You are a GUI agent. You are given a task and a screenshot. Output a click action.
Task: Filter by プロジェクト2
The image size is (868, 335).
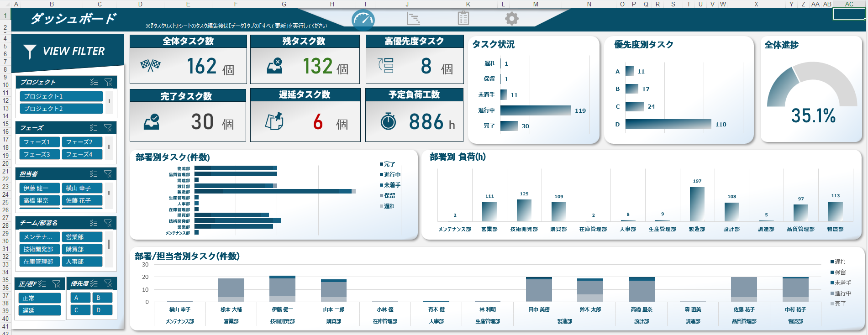[61, 109]
